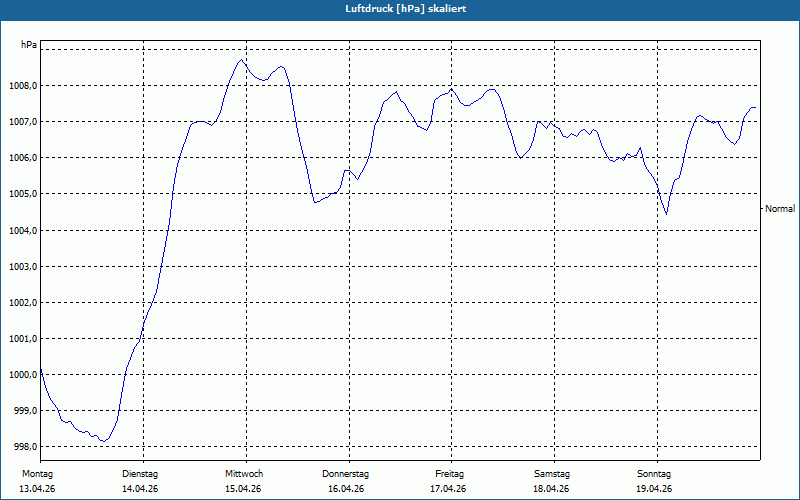
Task: Click the 'hPa' unit label
Action: click(x=29, y=45)
